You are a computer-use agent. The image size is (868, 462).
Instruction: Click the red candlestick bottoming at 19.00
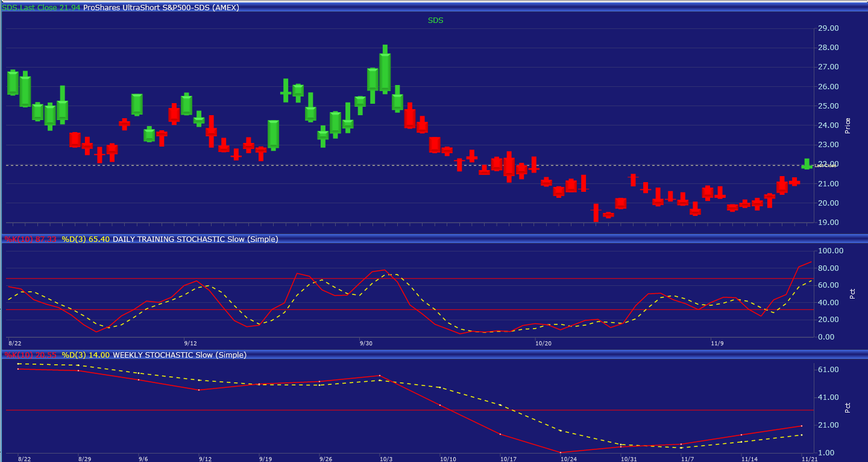pos(596,213)
